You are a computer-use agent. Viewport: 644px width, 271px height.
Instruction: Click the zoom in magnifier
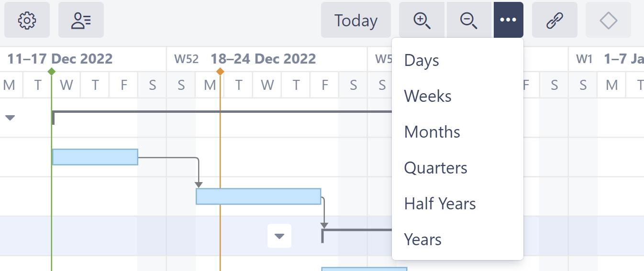[422, 20]
